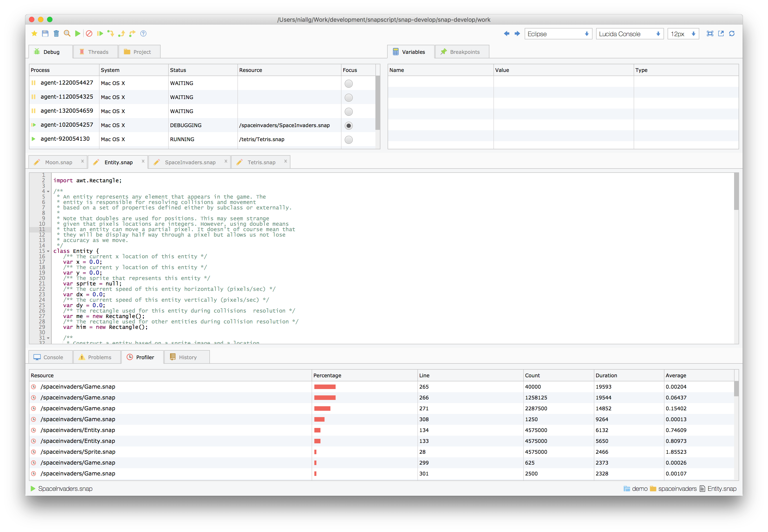This screenshot has width=768, height=532.
Task: Resume debugging with the pause-play icon
Action: point(100,33)
